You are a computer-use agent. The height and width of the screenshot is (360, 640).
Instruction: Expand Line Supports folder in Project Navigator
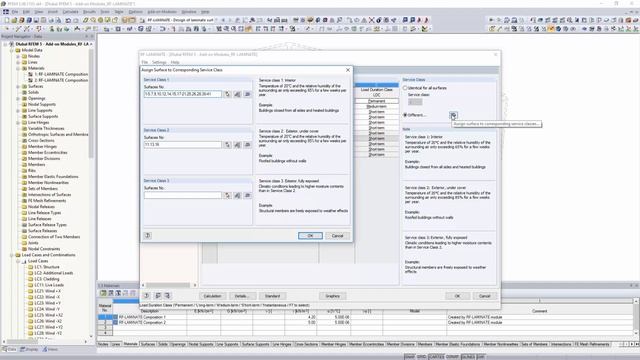pos(18,111)
